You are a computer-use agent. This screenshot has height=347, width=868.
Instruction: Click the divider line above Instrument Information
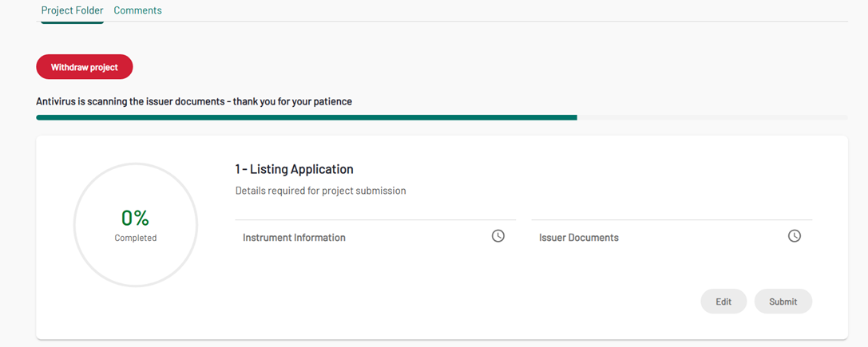375,219
